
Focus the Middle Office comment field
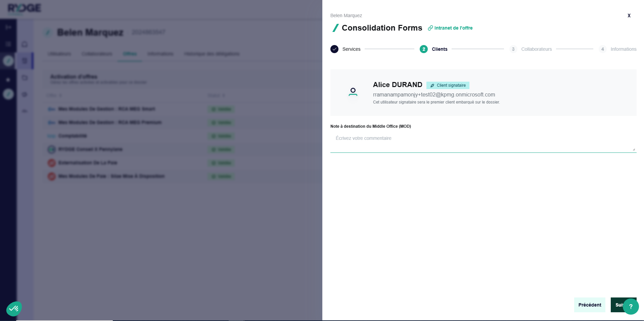(x=483, y=142)
